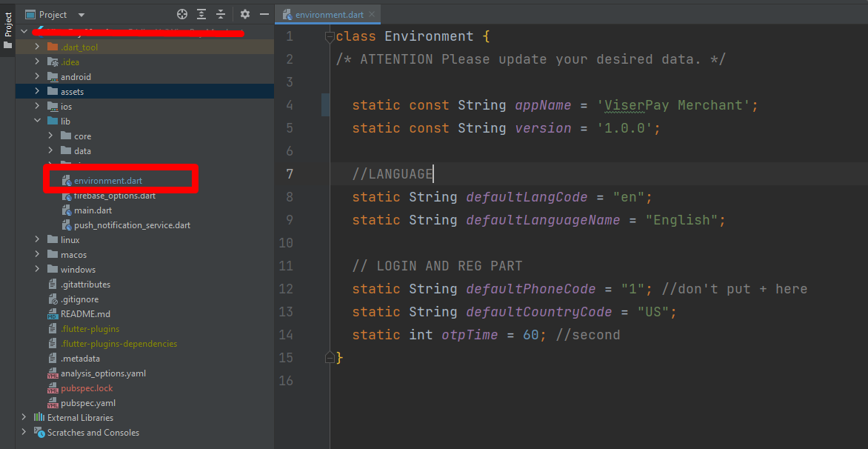Open Project panel settings gear
This screenshot has height=449, width=868.
tap(245, 14)
